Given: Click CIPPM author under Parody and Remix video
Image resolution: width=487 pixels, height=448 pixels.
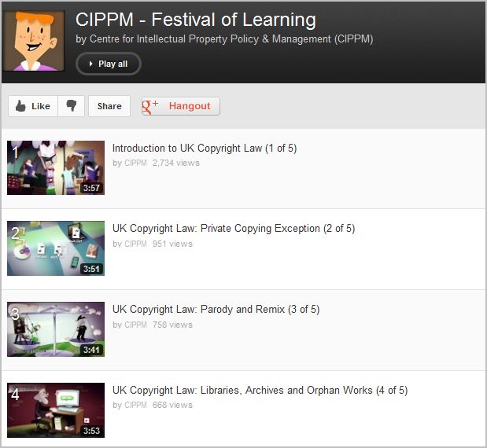Looking at the screenshot, I should click(x=135, y=325).
